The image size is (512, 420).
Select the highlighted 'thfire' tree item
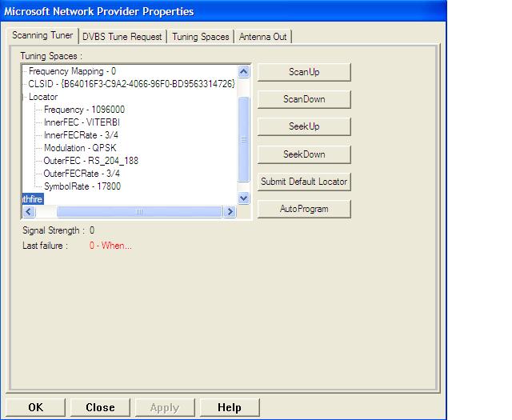point(33,199)
